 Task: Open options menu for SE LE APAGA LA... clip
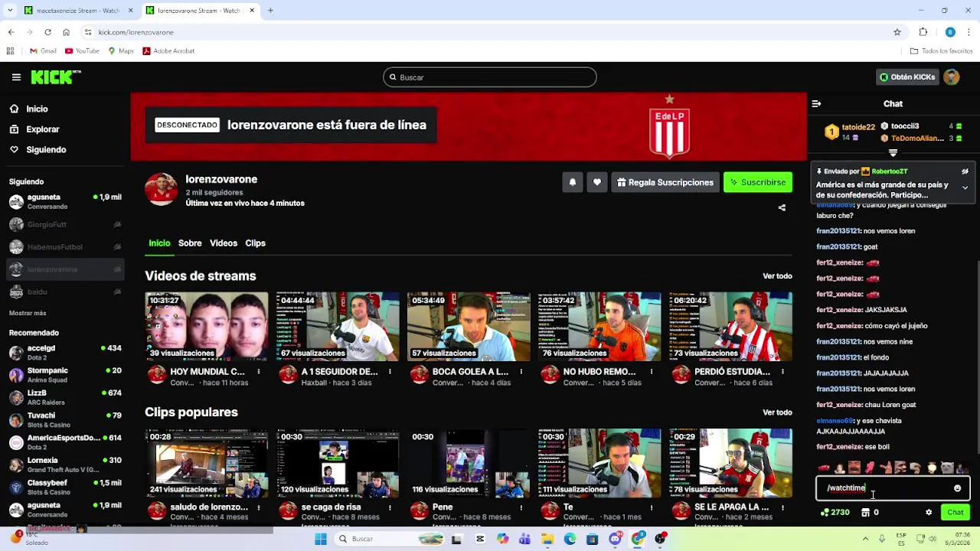point(782,507)
